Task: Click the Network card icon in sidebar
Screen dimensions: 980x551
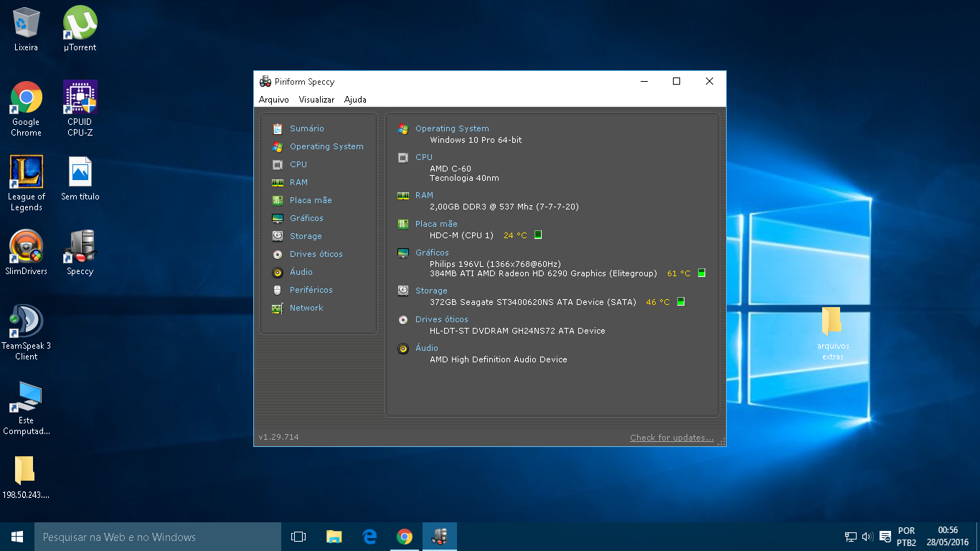Action: pos(277,308)
